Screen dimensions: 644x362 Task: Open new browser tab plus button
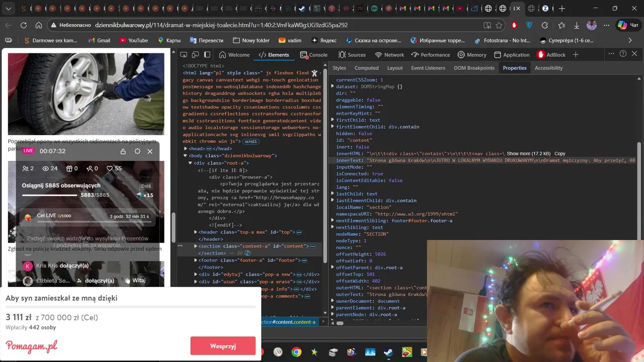coord(562,9)
